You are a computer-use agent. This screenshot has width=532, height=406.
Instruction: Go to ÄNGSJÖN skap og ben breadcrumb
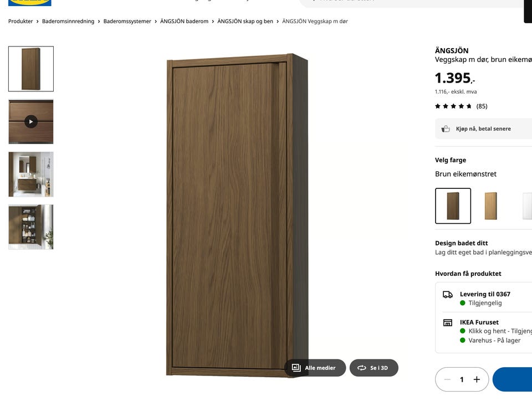(245, 21)
